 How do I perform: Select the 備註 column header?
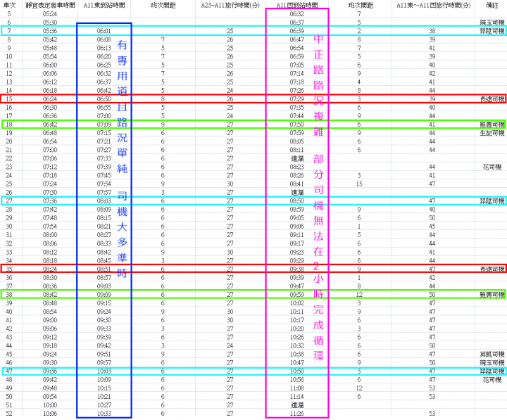point(492,6)
